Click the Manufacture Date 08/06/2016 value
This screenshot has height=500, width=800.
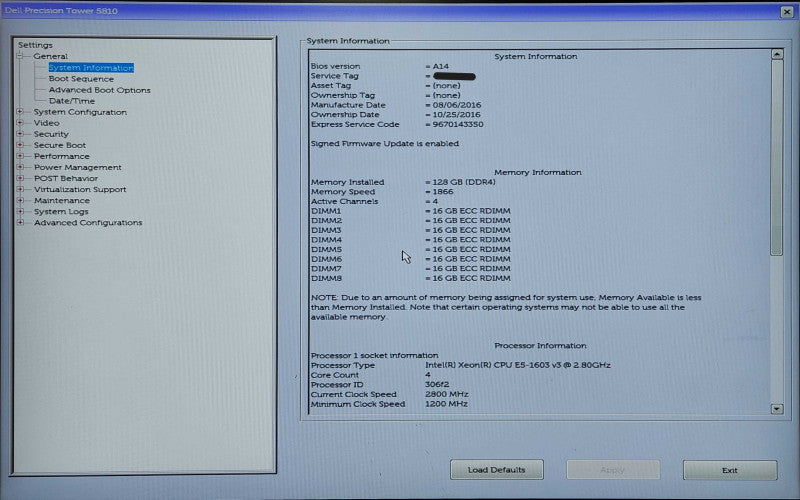click(x=457, y=105)
